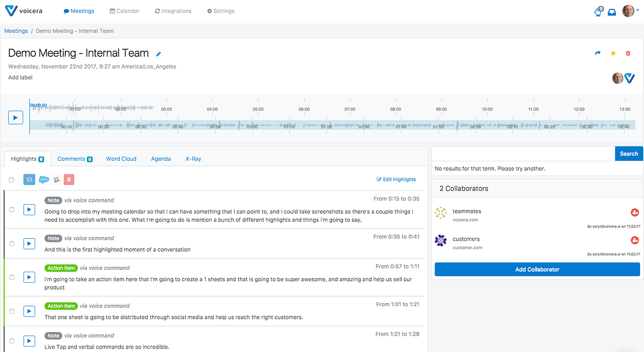Image resolution: width=644 pixels, height=352 pixels.
Task: Focus the transcript search field
Action: (x=523, y=154)
